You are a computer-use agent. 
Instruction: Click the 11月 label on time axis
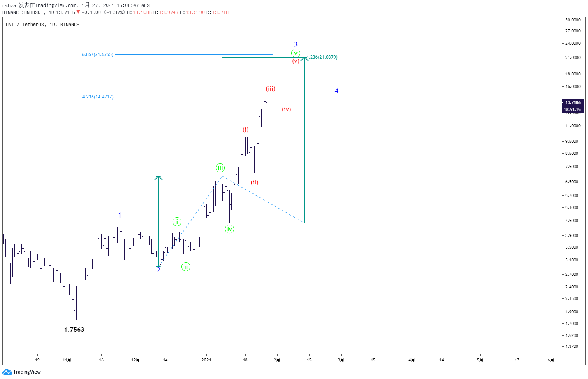click(67, 360)
